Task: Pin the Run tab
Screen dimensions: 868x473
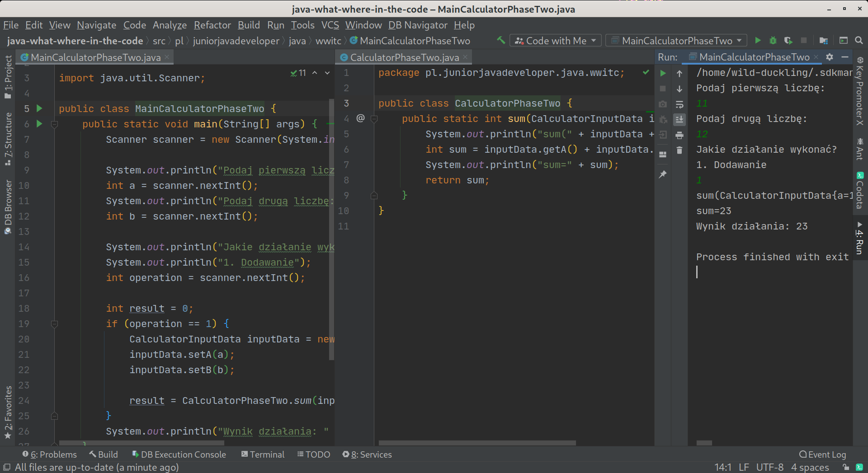Action: (x=663, y=174)
